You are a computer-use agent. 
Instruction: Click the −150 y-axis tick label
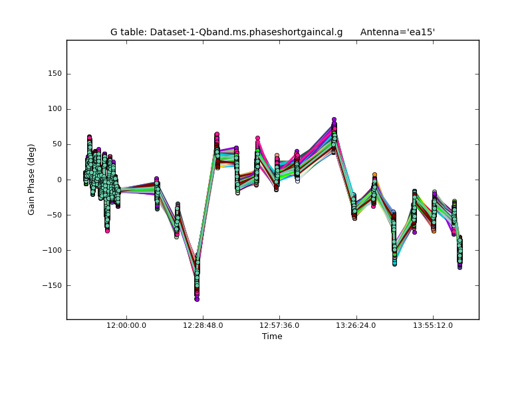[51, 285]
